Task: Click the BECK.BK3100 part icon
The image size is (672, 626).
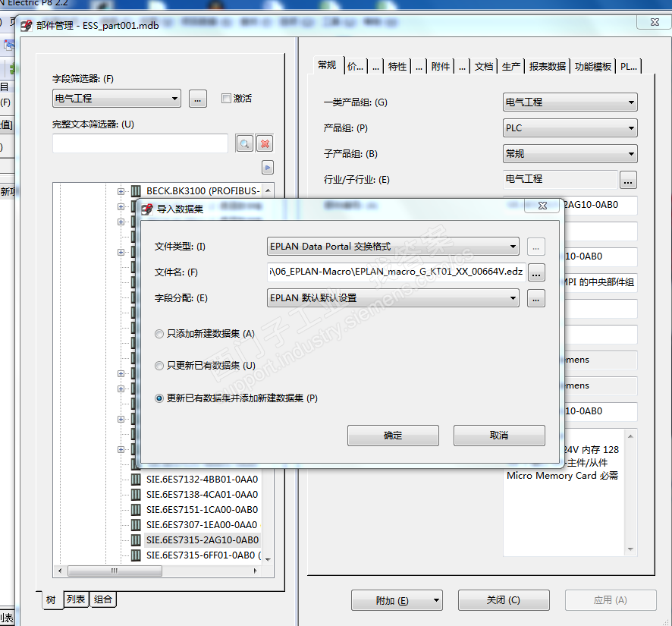Action: pyautogui.click(x=136, y=190)
